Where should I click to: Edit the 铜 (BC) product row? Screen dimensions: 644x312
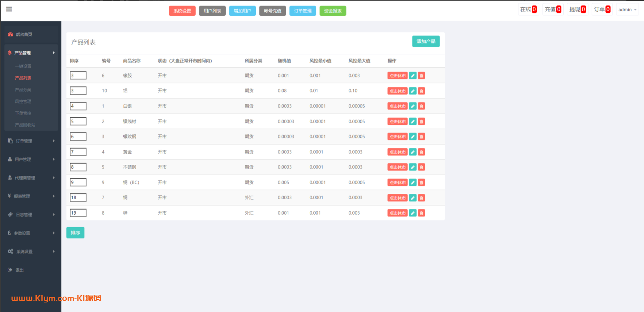[x=413, y=182]
